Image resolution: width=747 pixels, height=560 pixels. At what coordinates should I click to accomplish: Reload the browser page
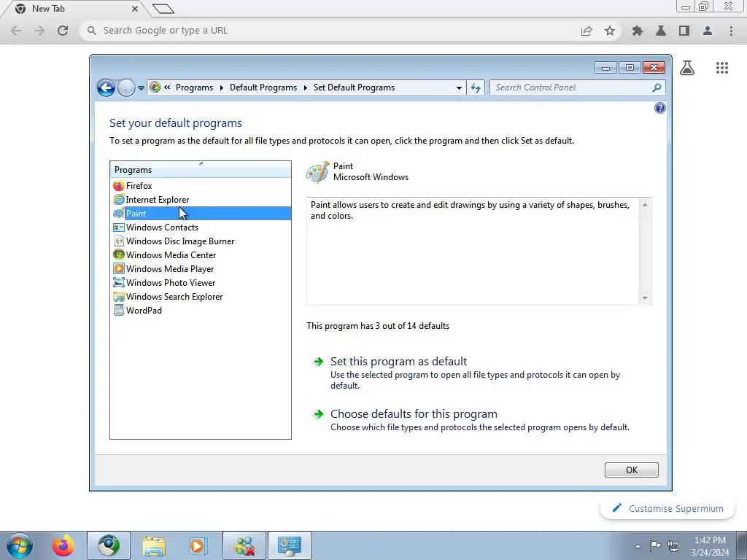tap(63, 31)
